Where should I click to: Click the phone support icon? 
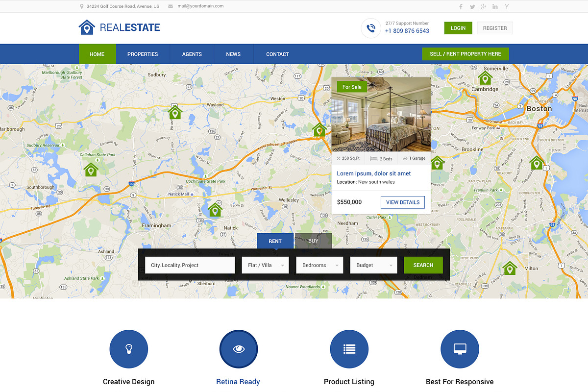(371, 28)
